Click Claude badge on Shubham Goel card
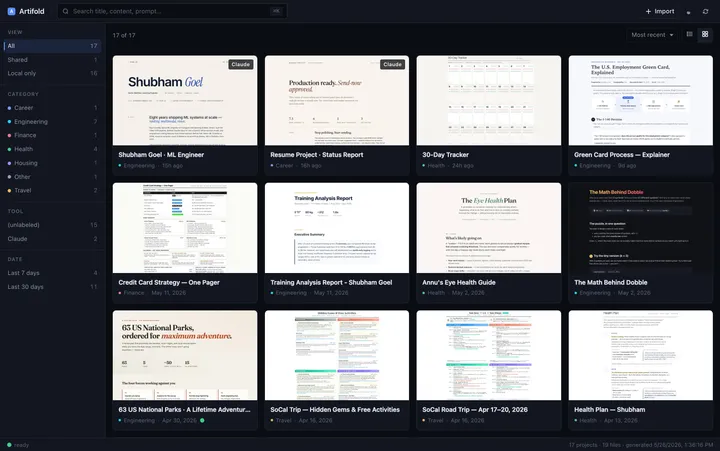The height and width of the screenshot is (451, 720). tap(241, 64)
